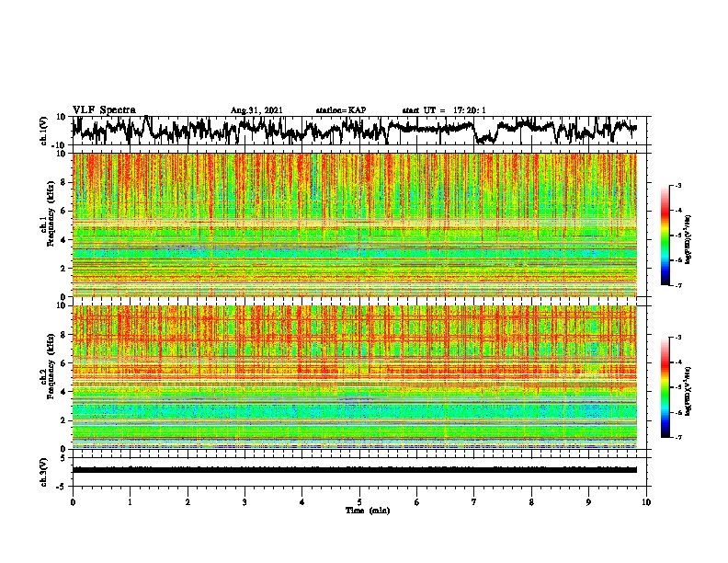The width and height of the screenshot is (728, 563).
Task: Click the "-3" label on ch.1 colorbar
Action: point(678,186)
